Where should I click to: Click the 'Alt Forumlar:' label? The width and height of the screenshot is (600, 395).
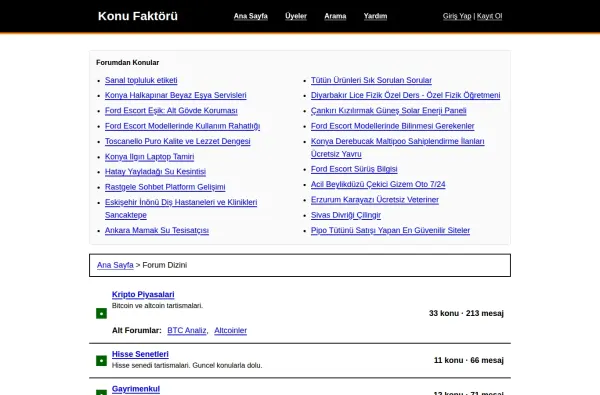pyautogui.click(x=137, y=330)
